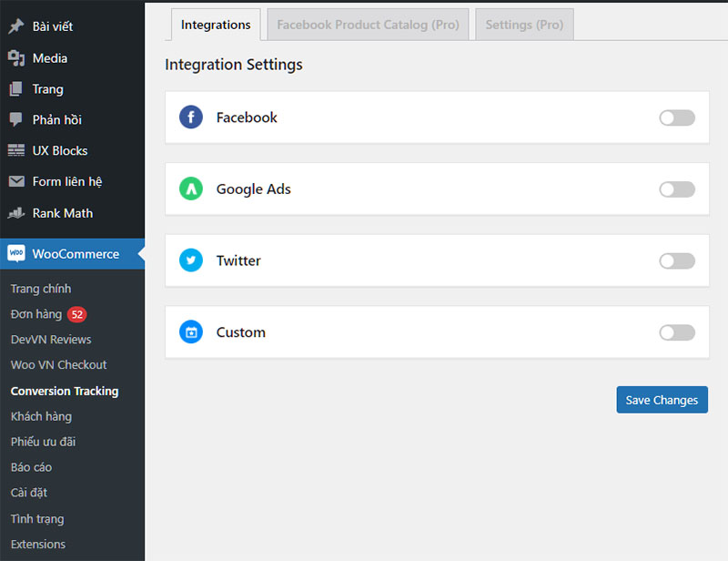The width and height of the screenshot is (728, 561).
Task: Enable the Custom integration switch
Action: click(x=677, y=332)
